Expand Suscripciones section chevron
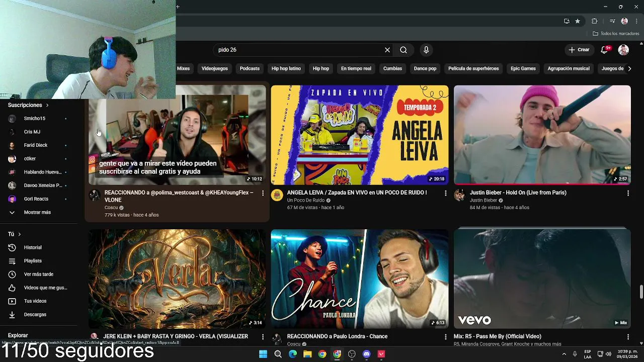 [x=47, y=105]
